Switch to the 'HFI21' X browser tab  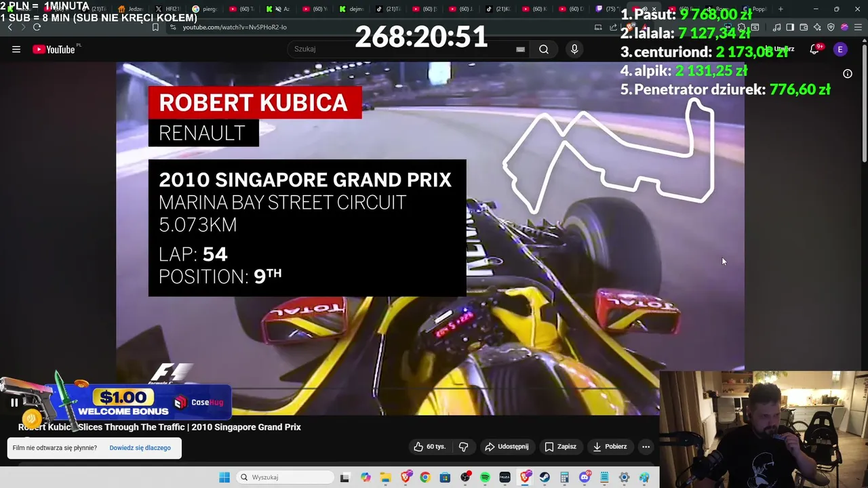167,9
